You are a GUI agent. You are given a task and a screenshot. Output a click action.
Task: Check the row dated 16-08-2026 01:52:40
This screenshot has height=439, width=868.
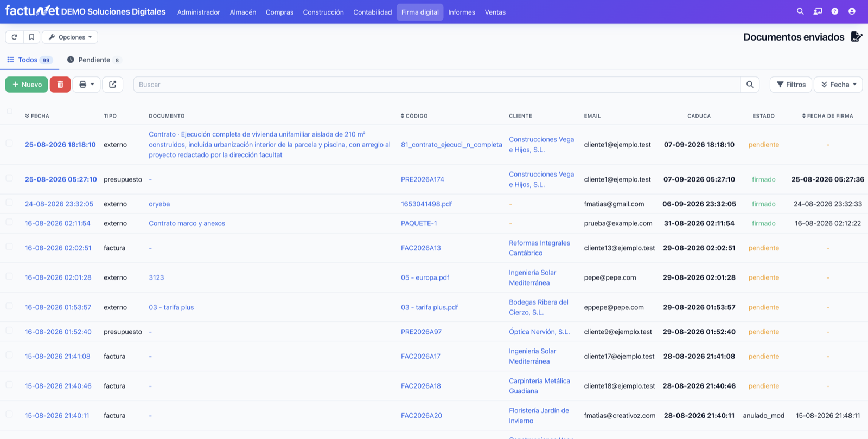[x=9, y=331]
